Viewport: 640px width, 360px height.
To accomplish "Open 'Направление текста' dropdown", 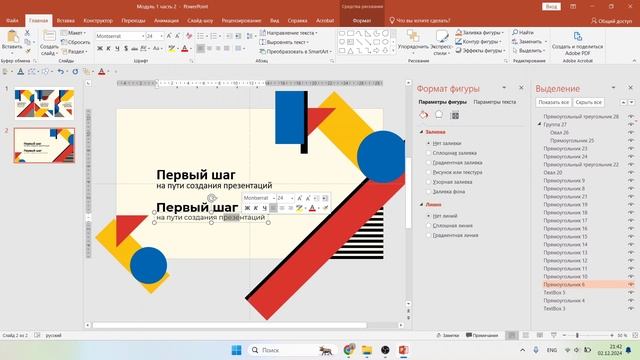I will coord(289,33).
